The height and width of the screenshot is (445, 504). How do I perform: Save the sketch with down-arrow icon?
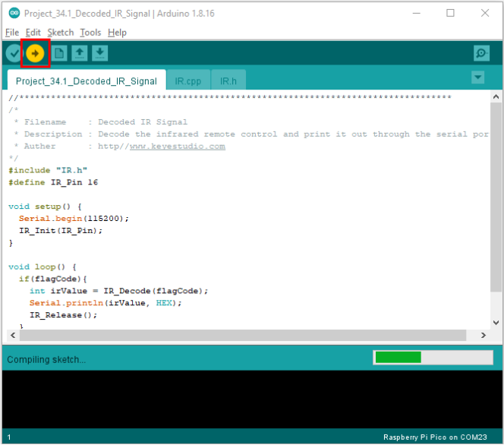[100, 53]
